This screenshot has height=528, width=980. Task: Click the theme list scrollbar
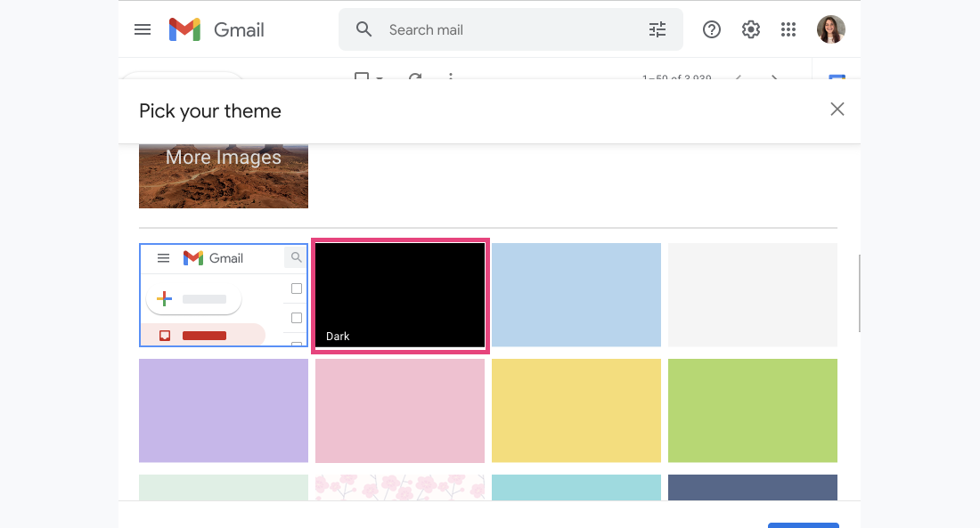pos(859,294)
